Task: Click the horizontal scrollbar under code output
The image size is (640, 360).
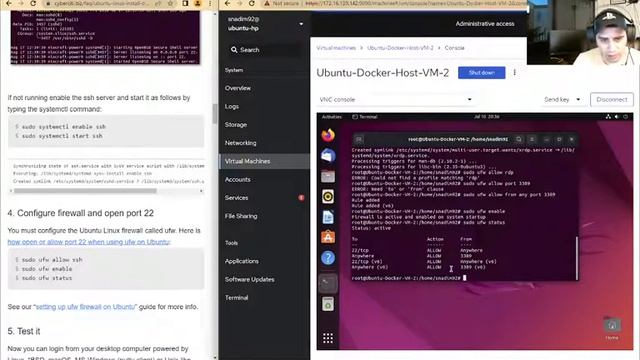Action: [x=85, y=191]
